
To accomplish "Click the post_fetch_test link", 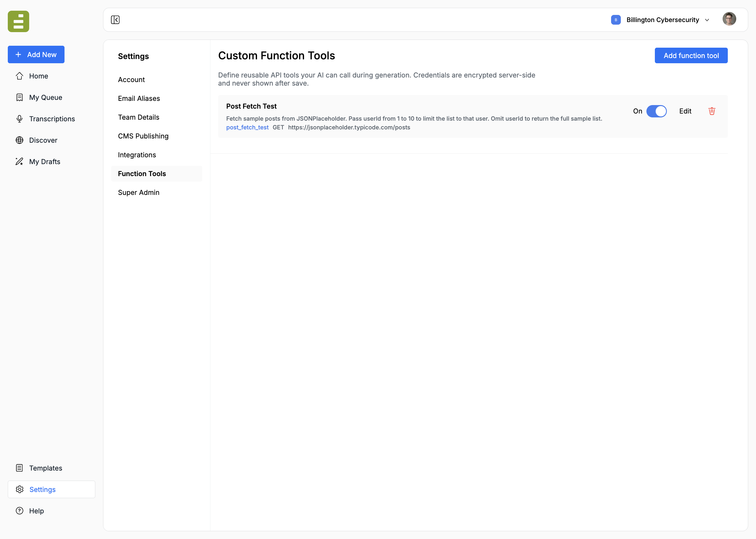I will coord(247,127).
